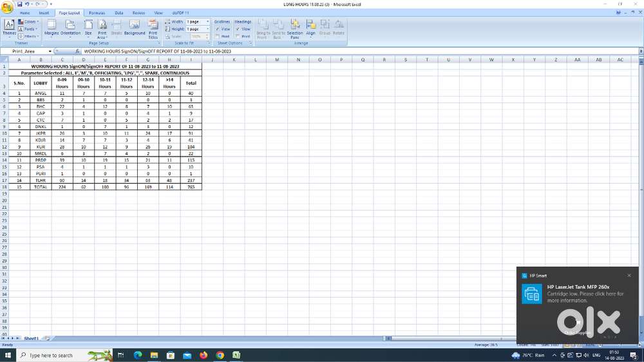Click the Sheet1 worksheet tab
The height and width of the screenshot is (362, 644).
31,338
